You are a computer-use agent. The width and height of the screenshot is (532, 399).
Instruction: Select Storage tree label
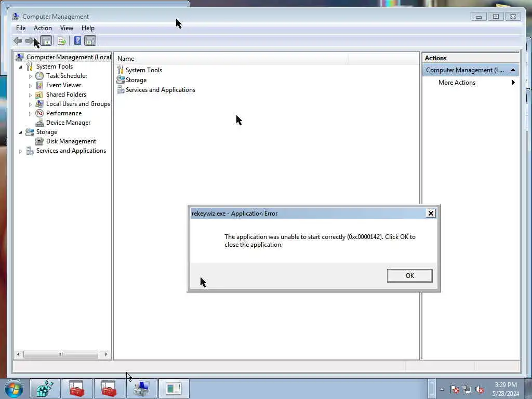pyautogui.click(x=46, y=132)
